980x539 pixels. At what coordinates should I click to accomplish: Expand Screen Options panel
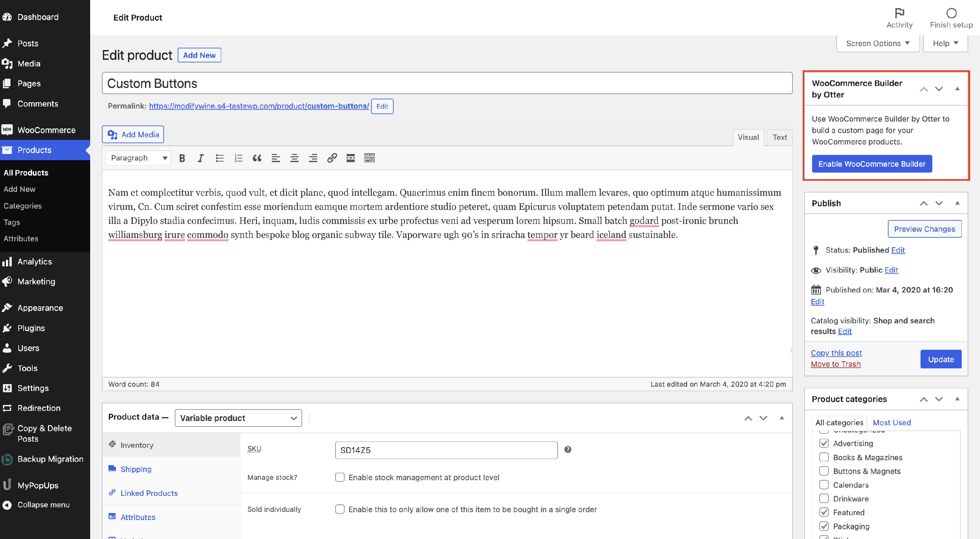[877, 43]
